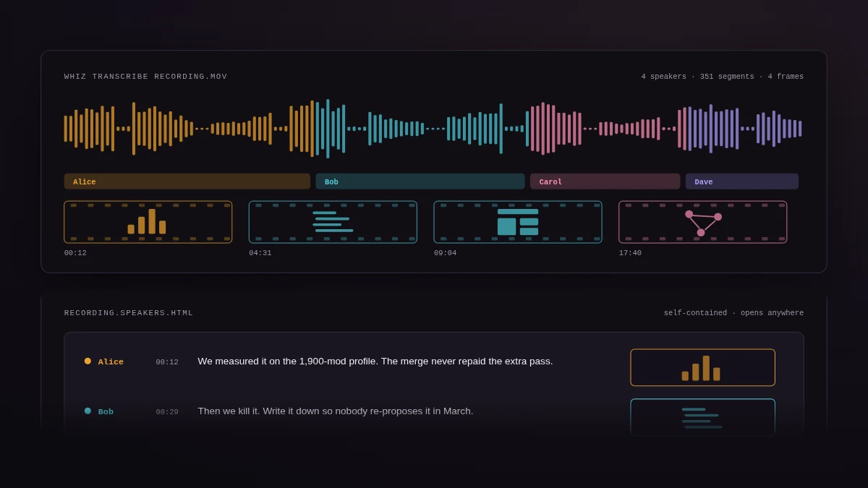This screenshot has height=488, width=868.
Task: Open the text lines thumbnail in Bob's transcript row
Action: (702, 417)
